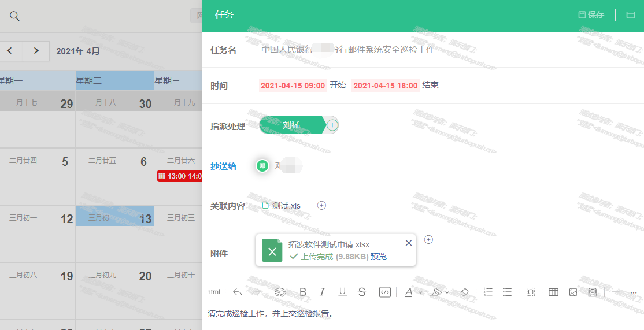Expand more toolbar options ellipsis
This screenshot has height=330, width=644.
634,292
